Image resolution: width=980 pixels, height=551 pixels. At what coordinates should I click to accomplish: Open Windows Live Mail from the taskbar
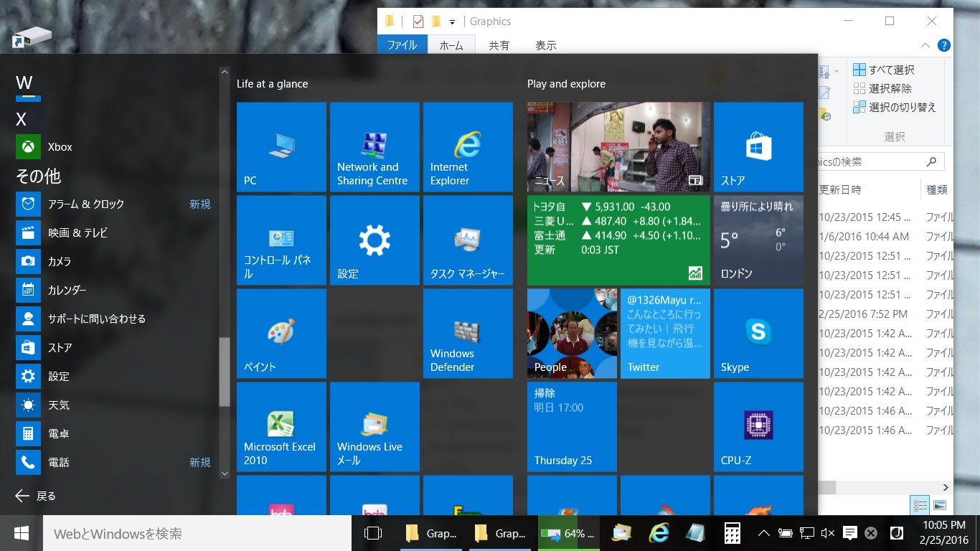pos(621,534)
